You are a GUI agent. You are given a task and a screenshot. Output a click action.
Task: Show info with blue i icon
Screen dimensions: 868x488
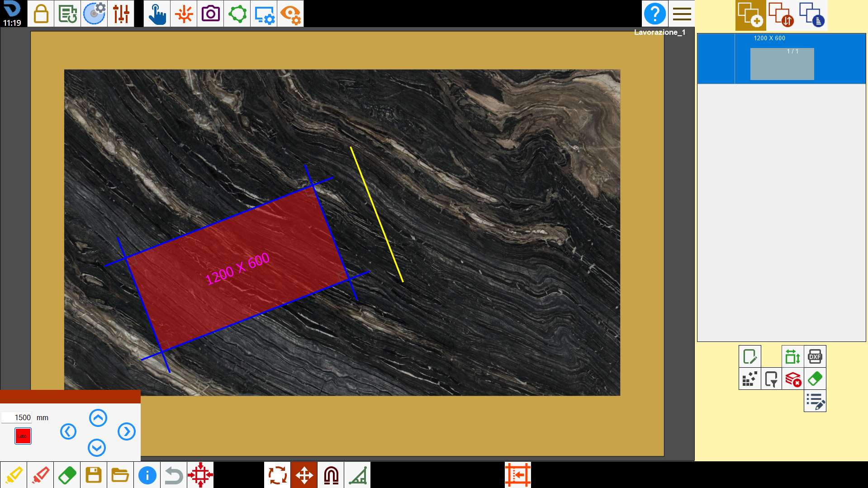[x=147, y=475]
